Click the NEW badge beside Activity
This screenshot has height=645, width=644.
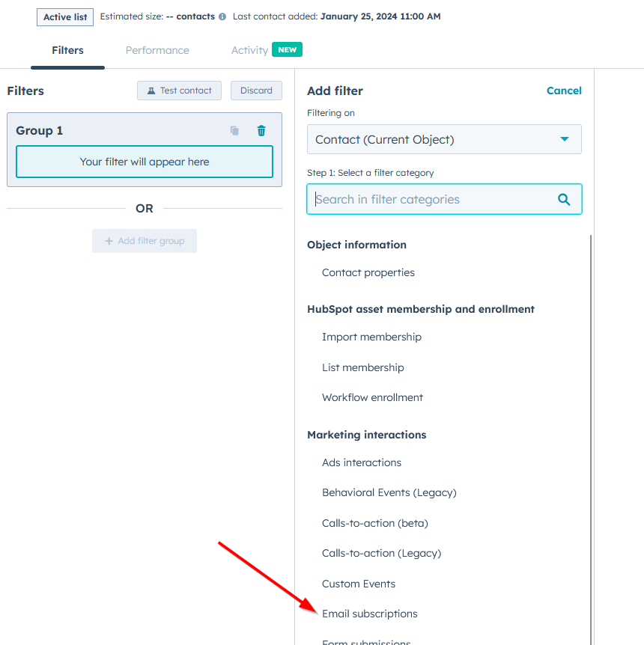tap(287, 49)
